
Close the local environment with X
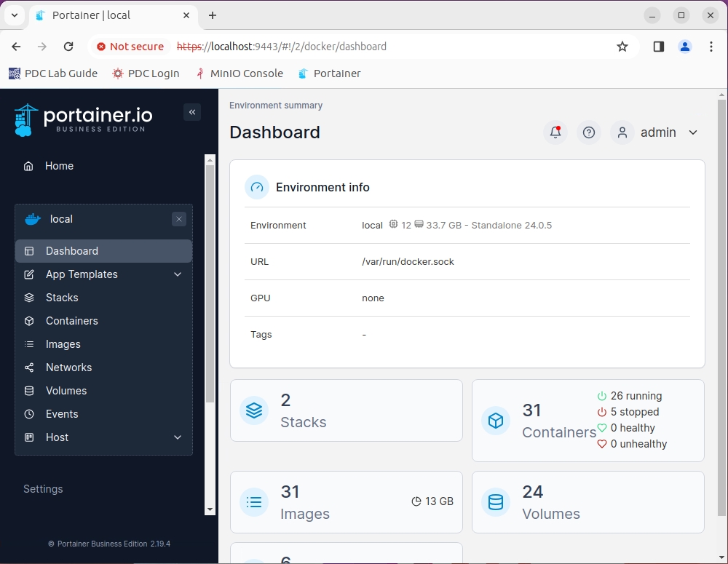click(179, 219)
